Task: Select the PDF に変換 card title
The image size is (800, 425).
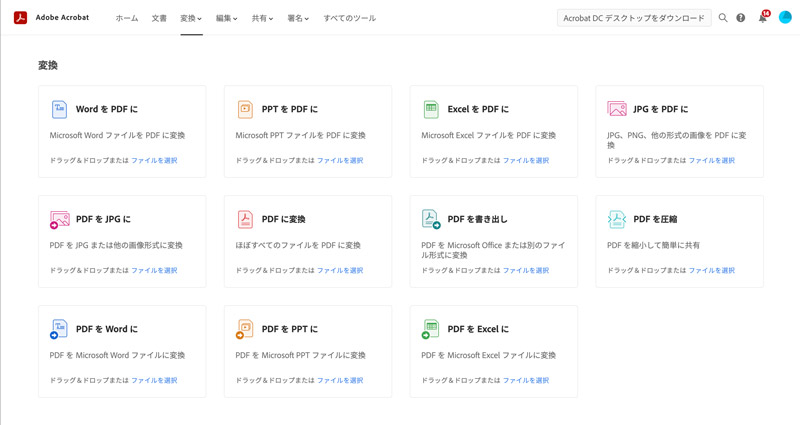Action: 283,219
